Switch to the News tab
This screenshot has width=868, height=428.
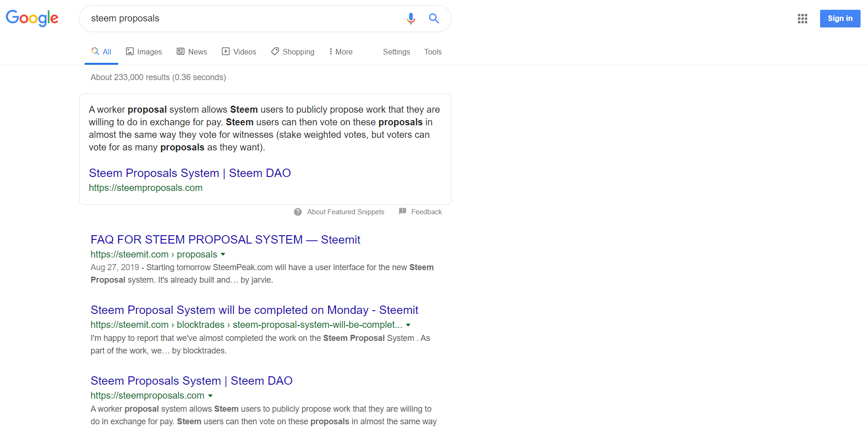point(192,52)
